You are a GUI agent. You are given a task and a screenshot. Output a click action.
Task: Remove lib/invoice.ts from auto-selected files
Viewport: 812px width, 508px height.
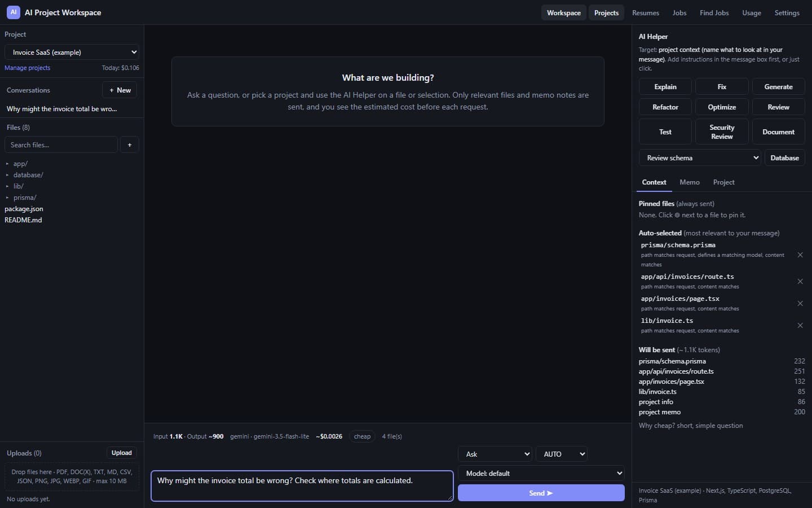[x=800, y=325]
